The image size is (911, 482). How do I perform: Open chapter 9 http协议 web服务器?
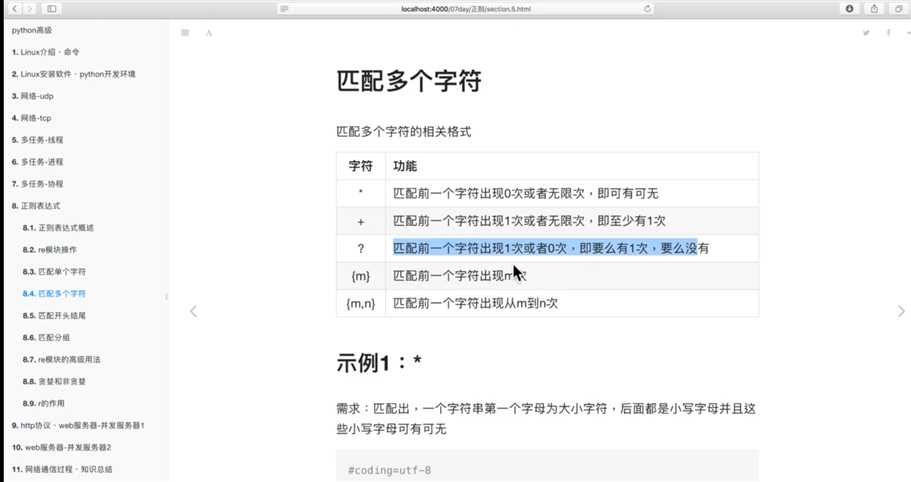point(78,426)
